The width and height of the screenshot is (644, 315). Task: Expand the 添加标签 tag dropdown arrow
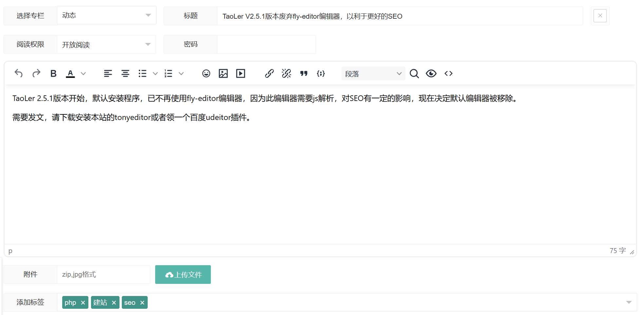(629, 302)
